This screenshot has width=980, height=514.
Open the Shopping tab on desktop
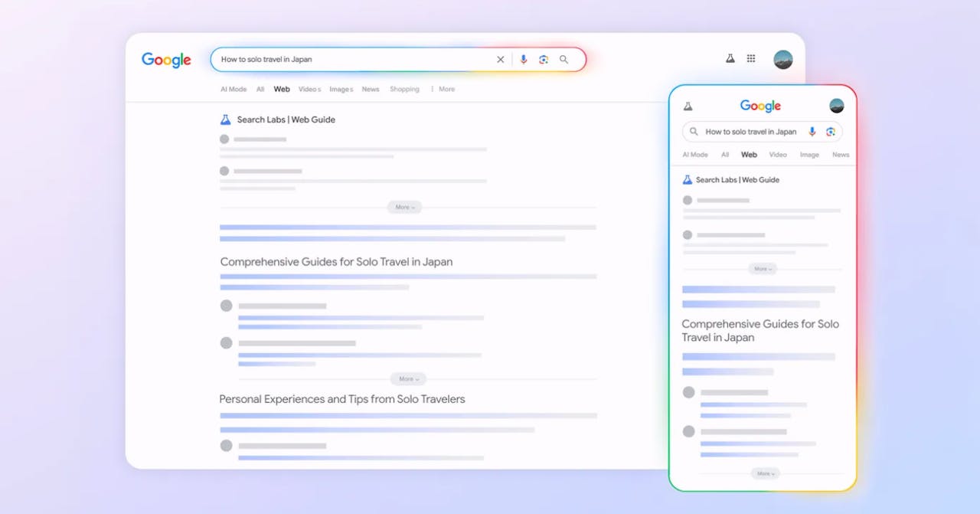coord(404,90)
